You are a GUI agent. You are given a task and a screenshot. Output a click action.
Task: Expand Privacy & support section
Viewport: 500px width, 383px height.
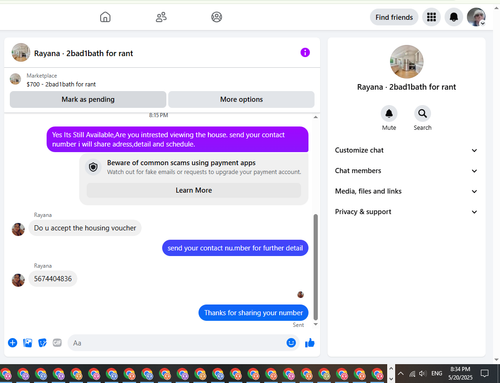406,212
